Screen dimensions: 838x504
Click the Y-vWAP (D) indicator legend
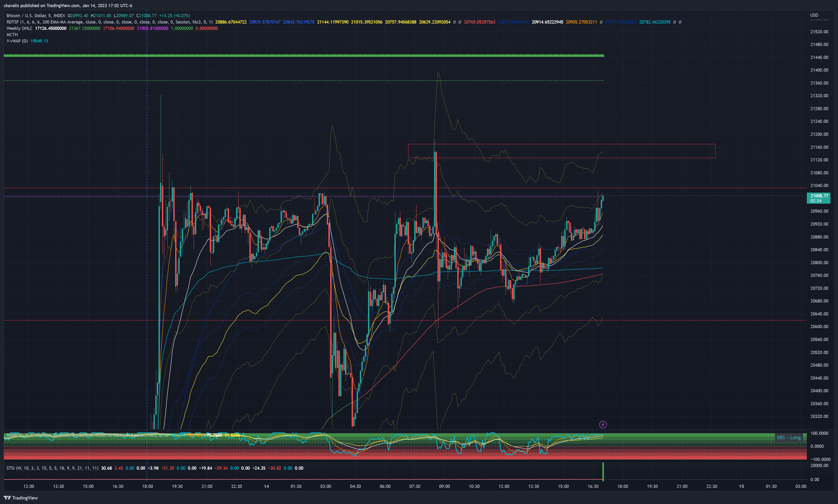point(17,41)
